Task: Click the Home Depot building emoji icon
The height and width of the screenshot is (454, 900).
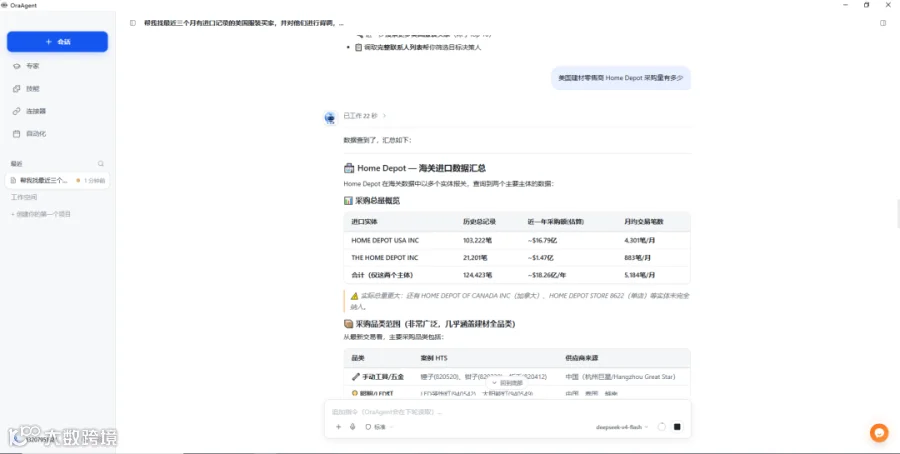Action: 348,168
